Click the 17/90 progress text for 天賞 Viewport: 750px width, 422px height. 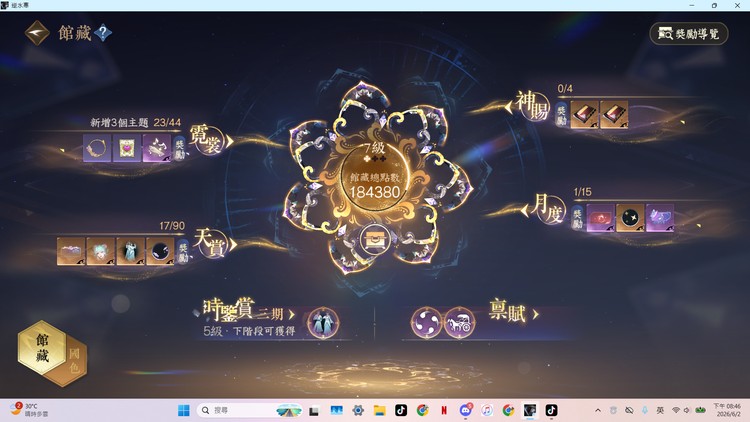click(x=172, y=226)
